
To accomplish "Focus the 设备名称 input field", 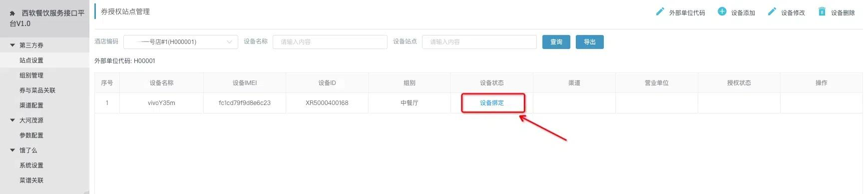I will [330, 42].
